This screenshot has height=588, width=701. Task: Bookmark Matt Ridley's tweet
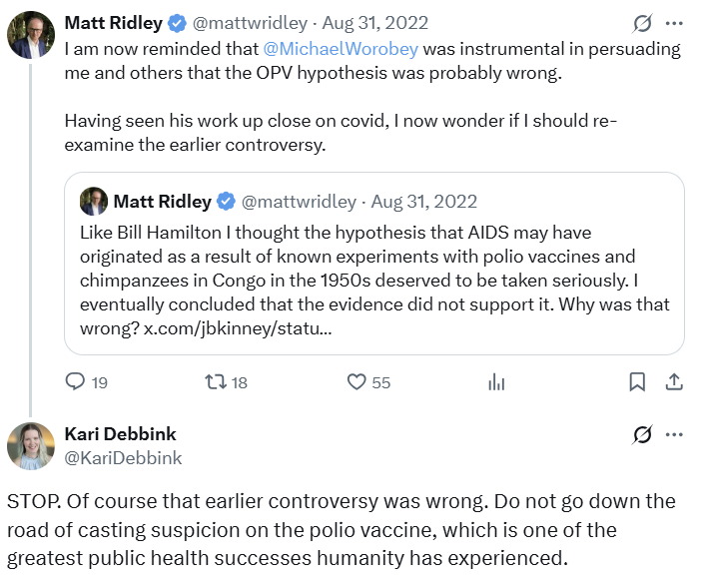point(636,381)
